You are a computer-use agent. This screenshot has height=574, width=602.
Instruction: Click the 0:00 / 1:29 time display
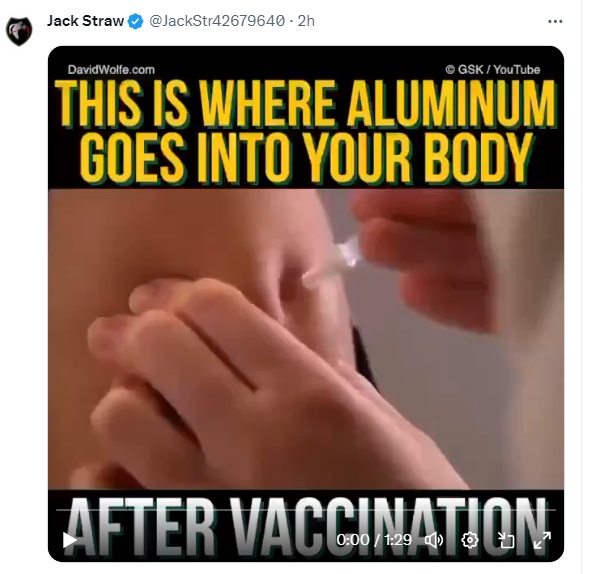coord(374,540)
